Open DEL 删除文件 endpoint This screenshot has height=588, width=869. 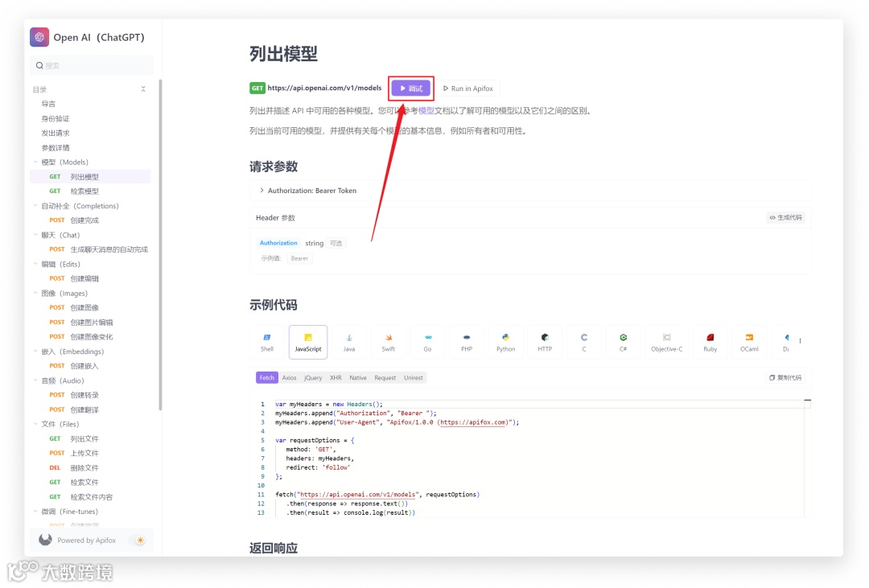[90, 467]
